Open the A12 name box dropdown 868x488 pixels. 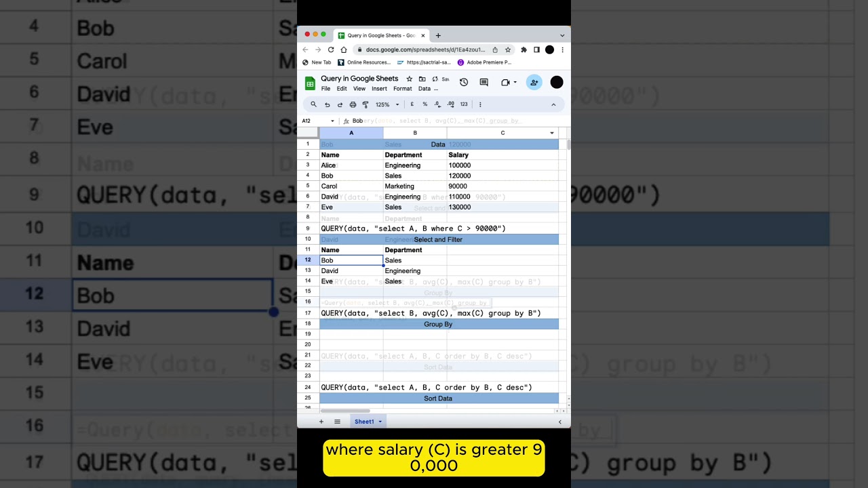[332, 121]
